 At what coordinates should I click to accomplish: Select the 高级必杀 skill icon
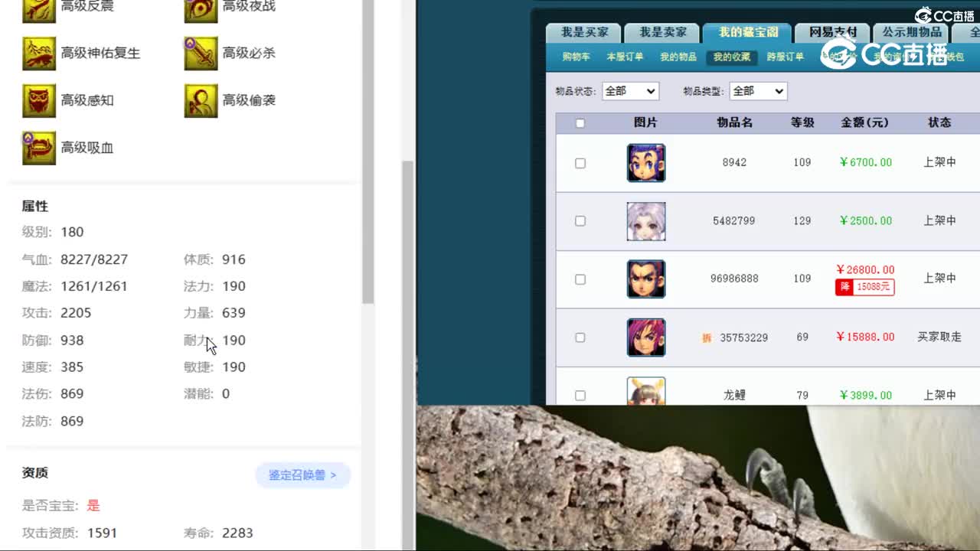tap(201, 54)
